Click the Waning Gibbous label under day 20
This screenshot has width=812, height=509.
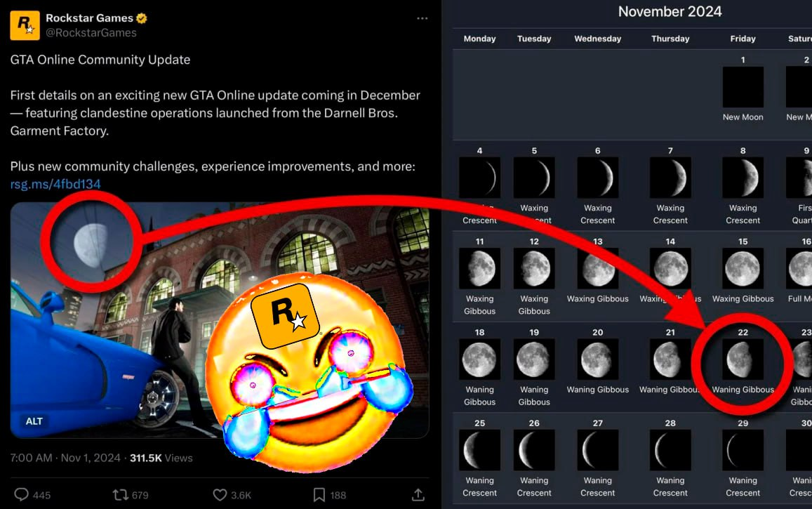click(x=598, y=390)
